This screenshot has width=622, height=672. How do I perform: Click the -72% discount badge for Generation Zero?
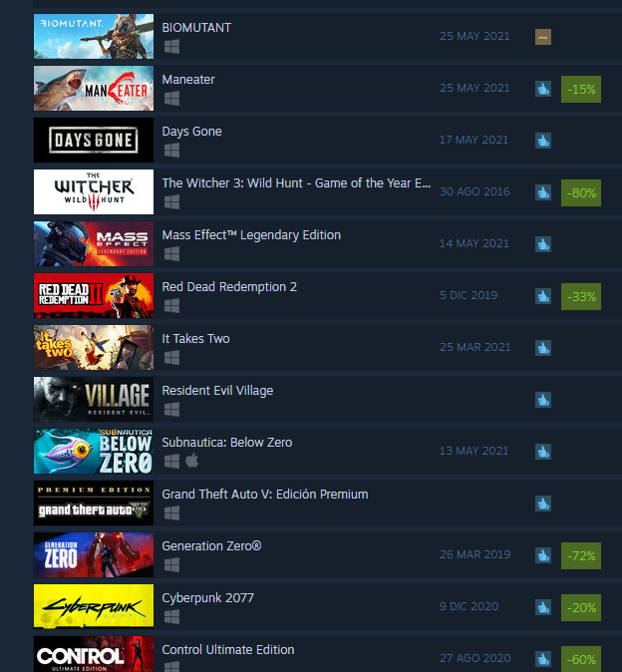coord(581,556)
